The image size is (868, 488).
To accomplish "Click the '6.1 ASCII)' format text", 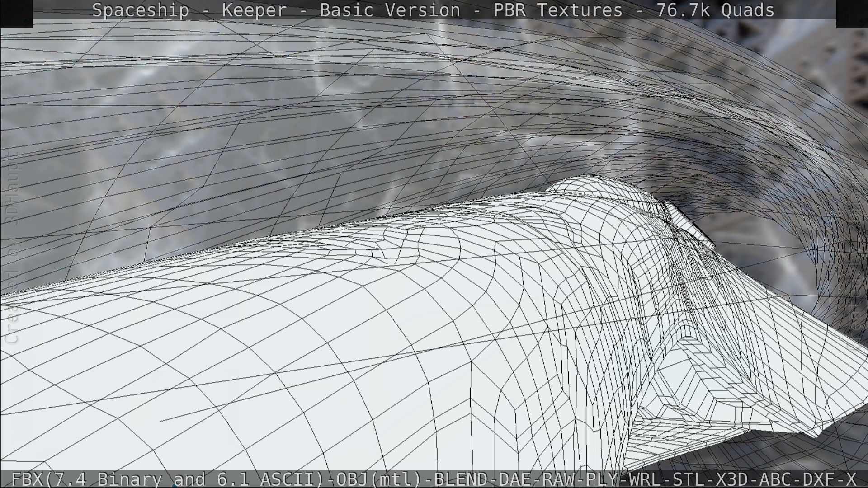I will coord(270,479).
